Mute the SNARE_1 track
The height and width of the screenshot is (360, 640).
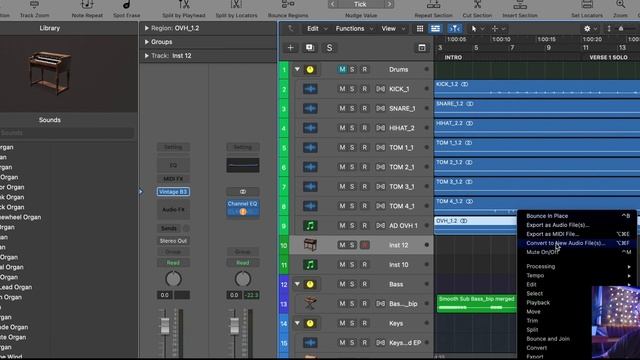point(342,109)
